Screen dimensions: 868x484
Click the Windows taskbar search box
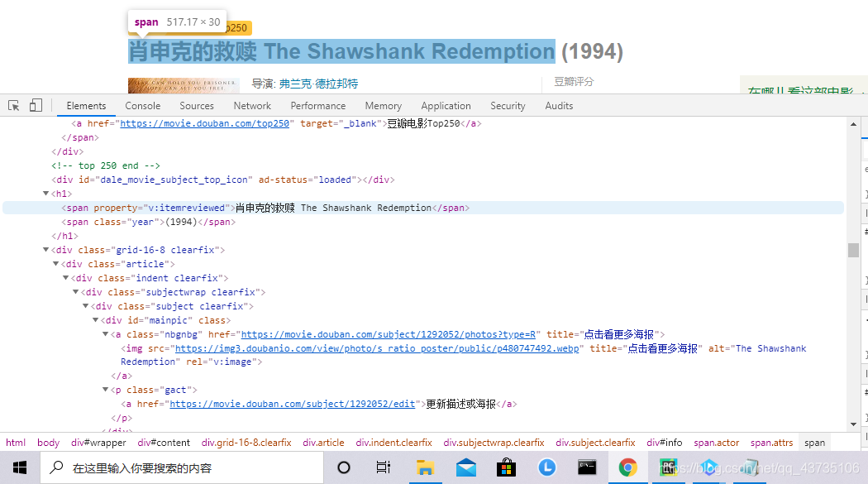(x=182, y=468)
